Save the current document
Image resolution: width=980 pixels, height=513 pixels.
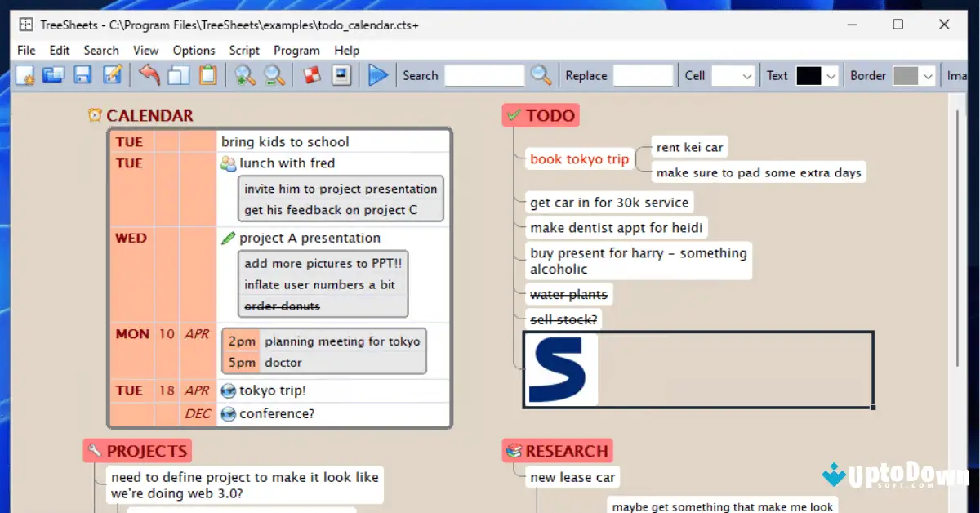pos(82,74)
